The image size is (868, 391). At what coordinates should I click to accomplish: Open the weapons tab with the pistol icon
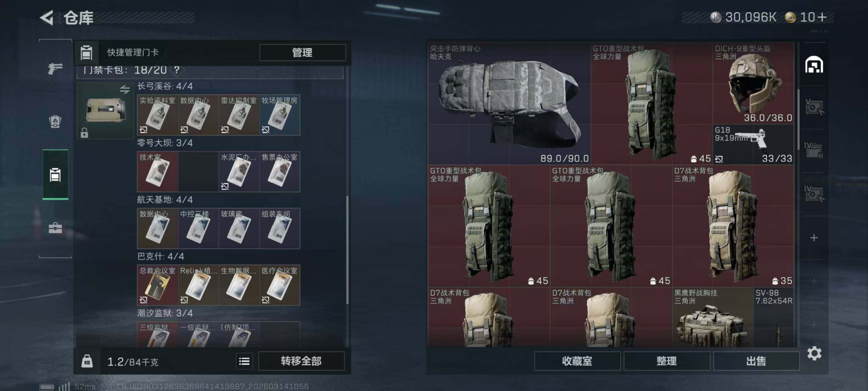click(55, 68)
